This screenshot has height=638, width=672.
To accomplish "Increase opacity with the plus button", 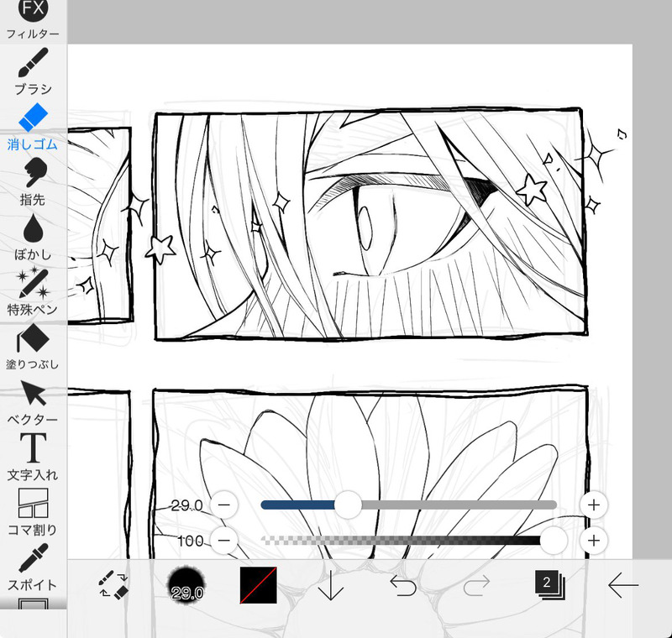I will tap(594, 541).
